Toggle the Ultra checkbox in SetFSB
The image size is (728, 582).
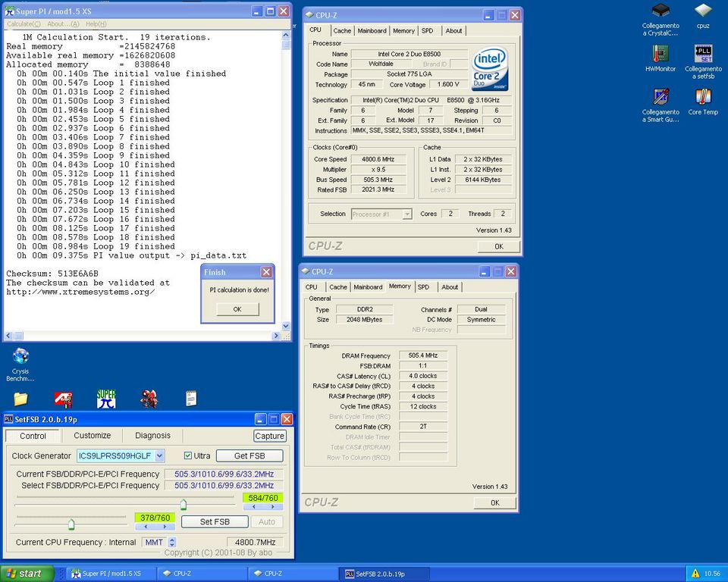click(187, 455)
